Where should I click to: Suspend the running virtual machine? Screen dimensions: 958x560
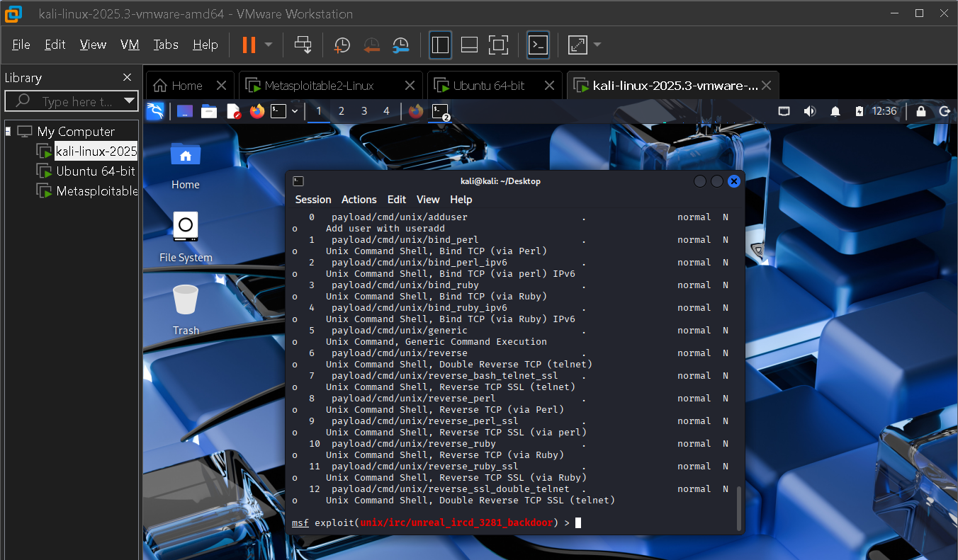(x=249, y=45)
